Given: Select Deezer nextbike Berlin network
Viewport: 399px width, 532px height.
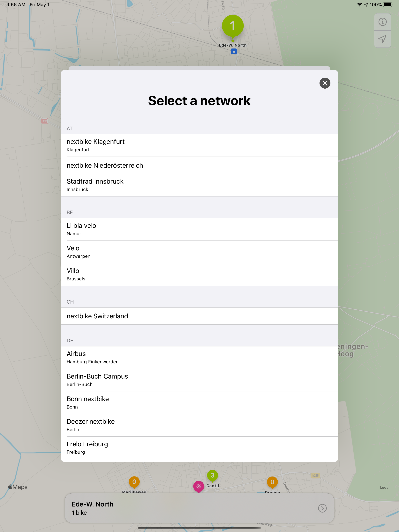Looking at the screenshot, I should pyautogui.click(x=199, y=425).
